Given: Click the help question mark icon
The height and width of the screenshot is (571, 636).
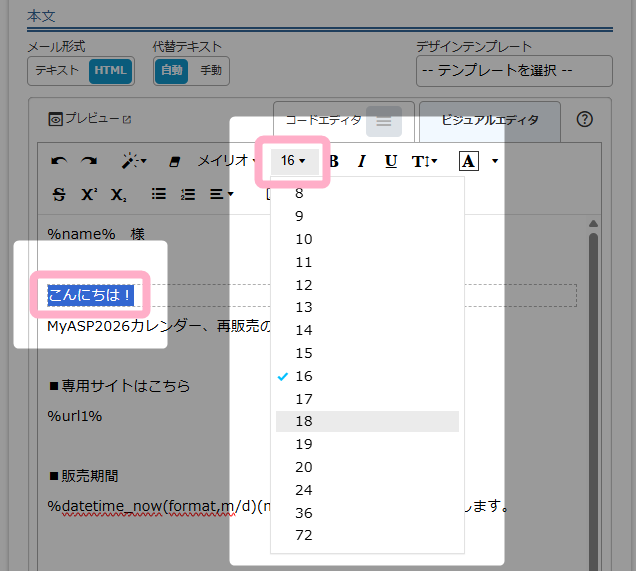Looking at the screenshot, I should point(585,119).
